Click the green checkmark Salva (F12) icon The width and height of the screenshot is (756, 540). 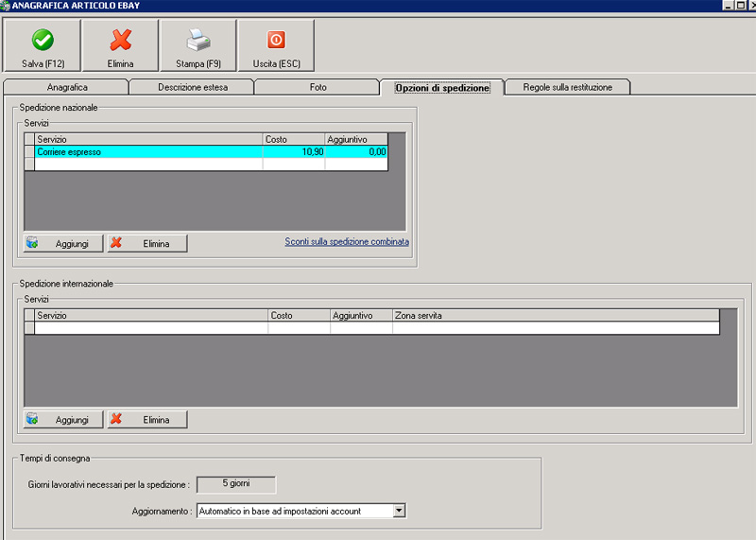point(43,40)
